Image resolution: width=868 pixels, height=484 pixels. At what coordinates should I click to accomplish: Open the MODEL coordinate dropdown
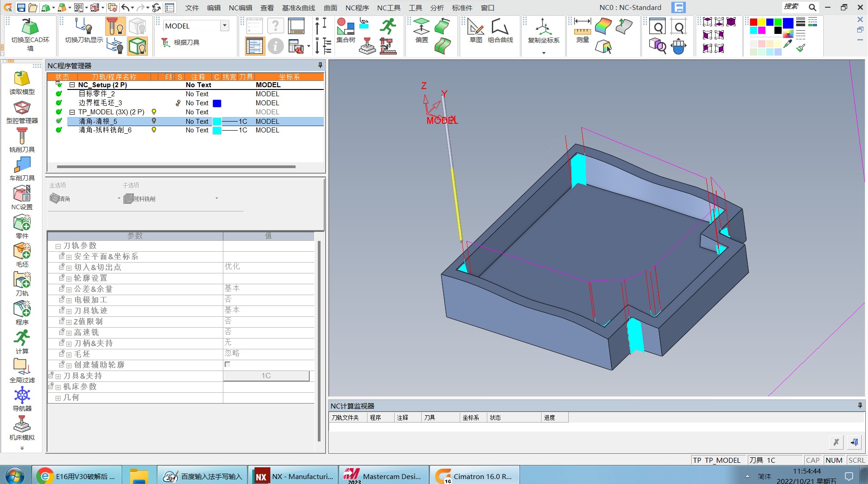225,26
